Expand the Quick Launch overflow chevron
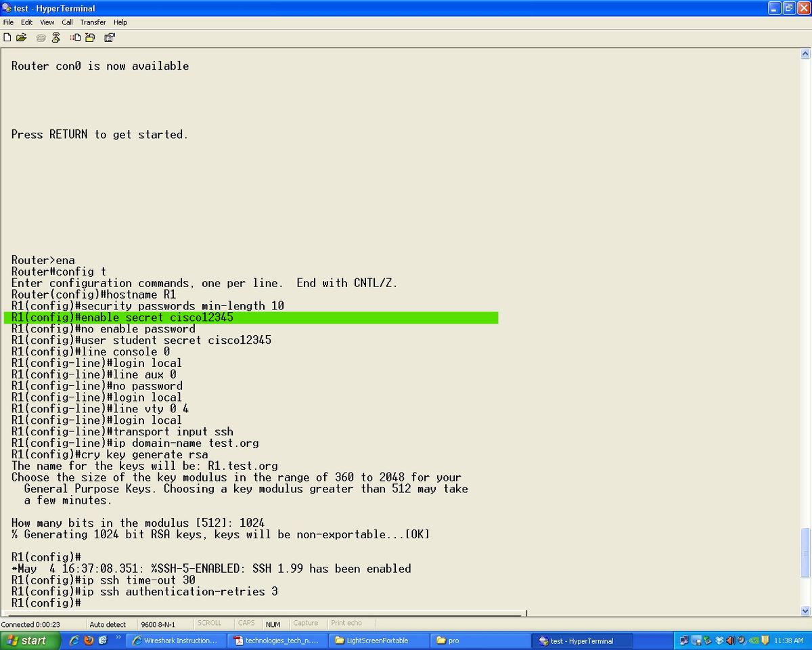Screen dimensions: 812x650 118,638
